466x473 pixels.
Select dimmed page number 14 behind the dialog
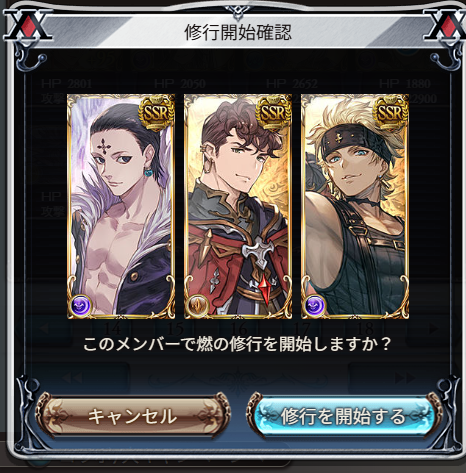coord(113,329)
